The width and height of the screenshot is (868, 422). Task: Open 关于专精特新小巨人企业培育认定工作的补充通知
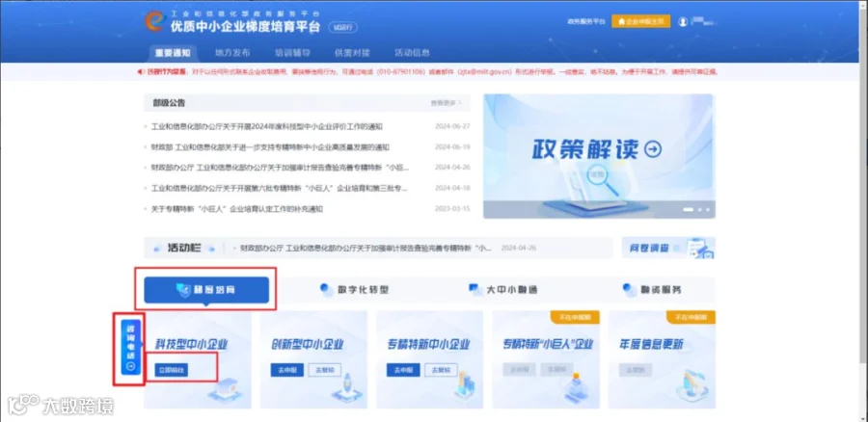click(237, 209)
